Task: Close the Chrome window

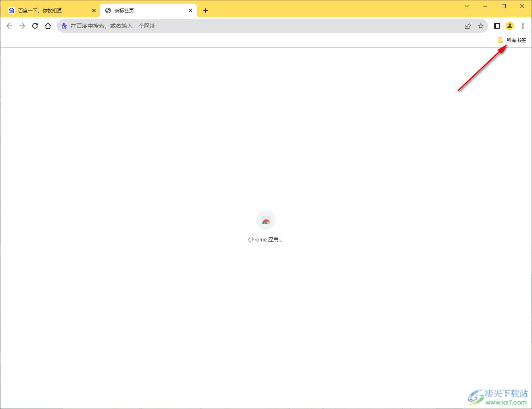Action: point(522,6)
